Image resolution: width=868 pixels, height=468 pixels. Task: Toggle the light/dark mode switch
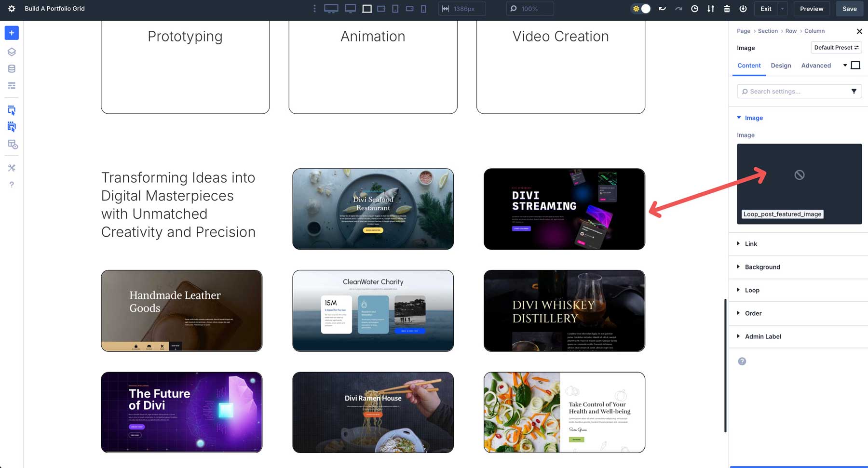(640, 8)
